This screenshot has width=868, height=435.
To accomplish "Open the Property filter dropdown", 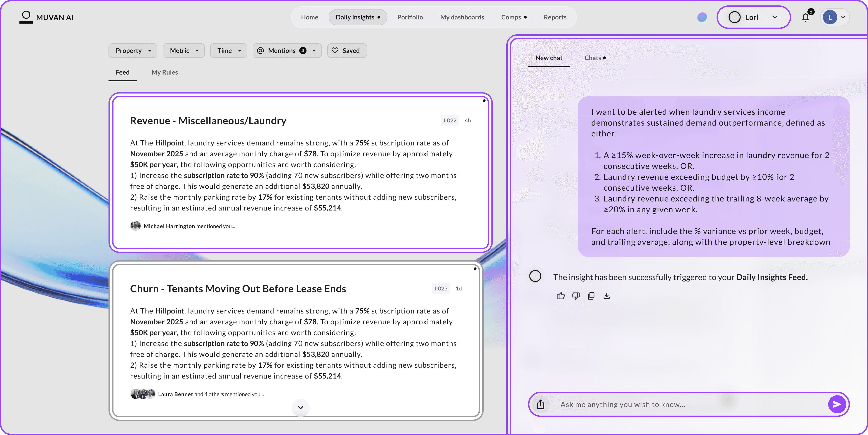I will 133,51.
